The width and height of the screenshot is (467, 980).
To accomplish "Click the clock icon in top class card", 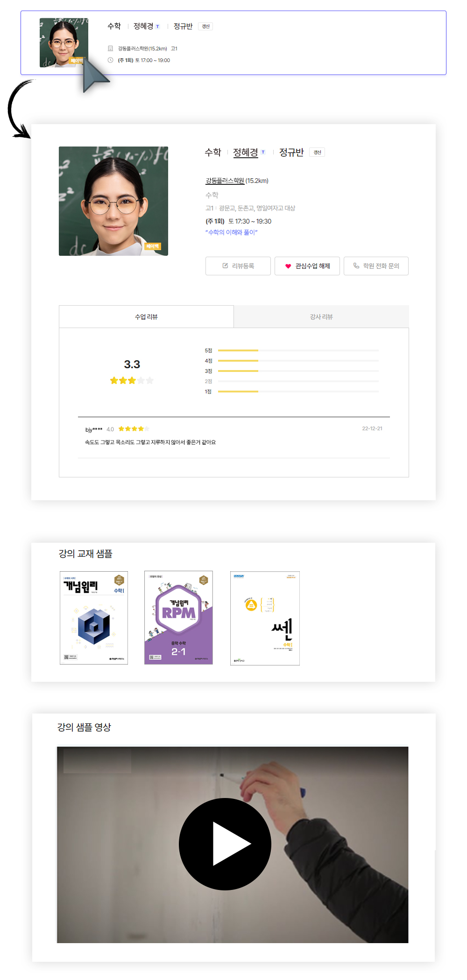I will tap(111, 60).
